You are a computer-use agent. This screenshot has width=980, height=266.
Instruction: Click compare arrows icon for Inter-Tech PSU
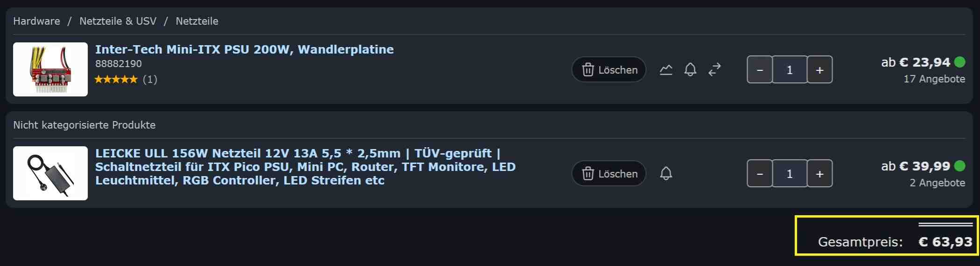point(714,70)
